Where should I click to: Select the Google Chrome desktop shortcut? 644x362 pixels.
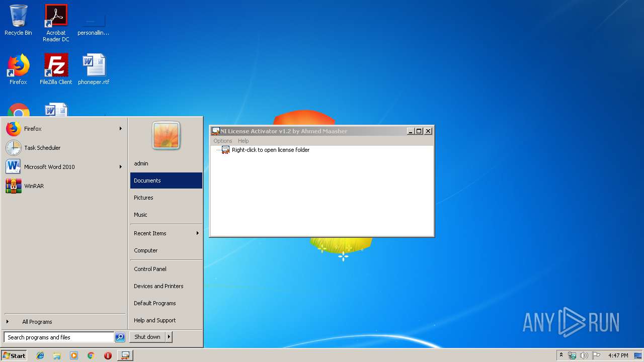click(18, 110)
